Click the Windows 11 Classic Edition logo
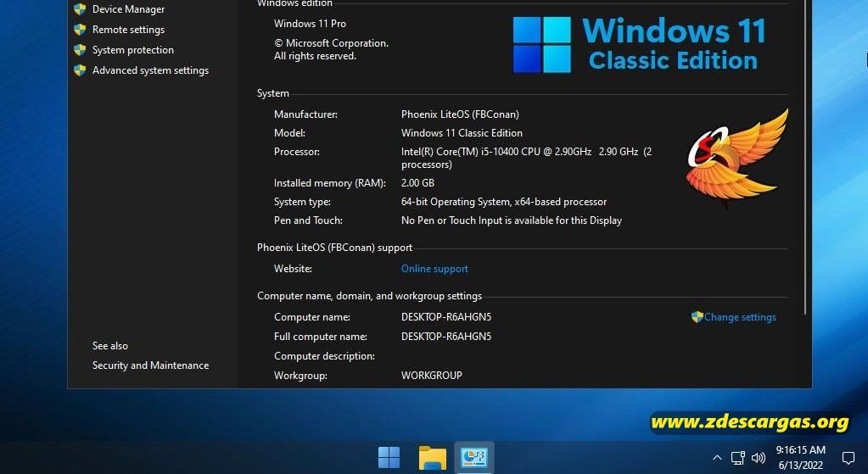 tap(640, 44)
